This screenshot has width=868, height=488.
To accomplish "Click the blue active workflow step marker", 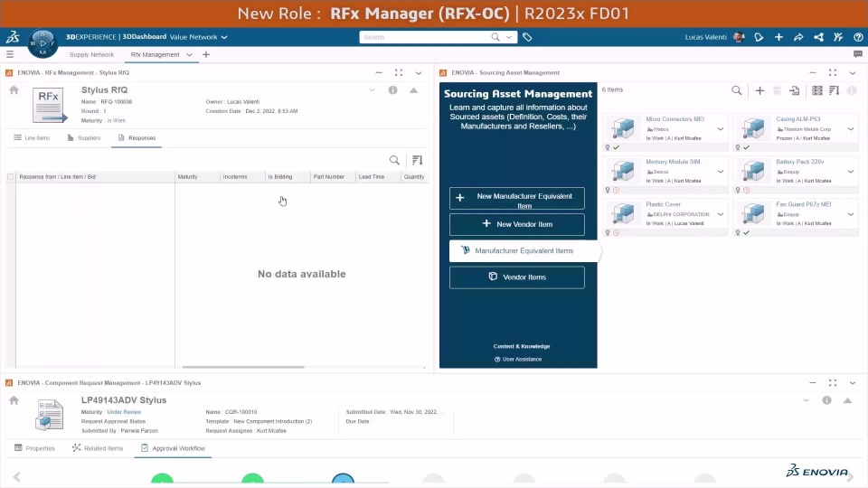I will (x=344, y=480).
